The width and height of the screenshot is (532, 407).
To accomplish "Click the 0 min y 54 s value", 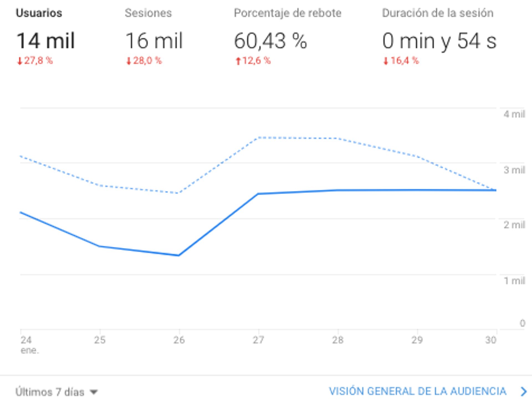I will tap(439, 41).
